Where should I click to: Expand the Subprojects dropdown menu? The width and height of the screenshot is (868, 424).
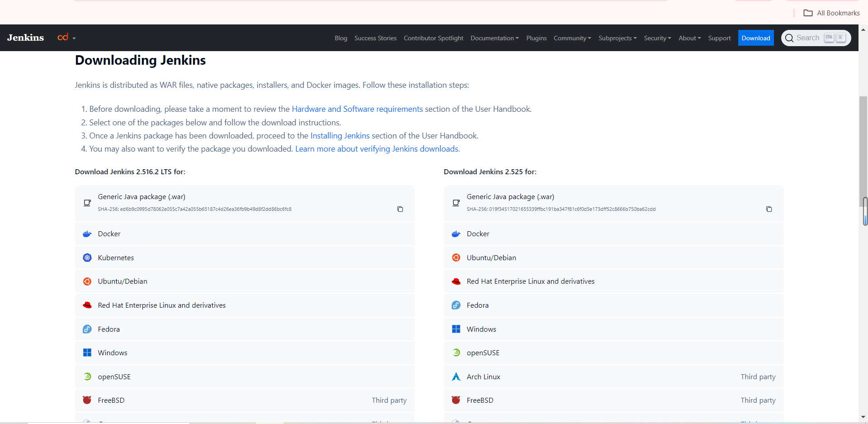point(618,38)
